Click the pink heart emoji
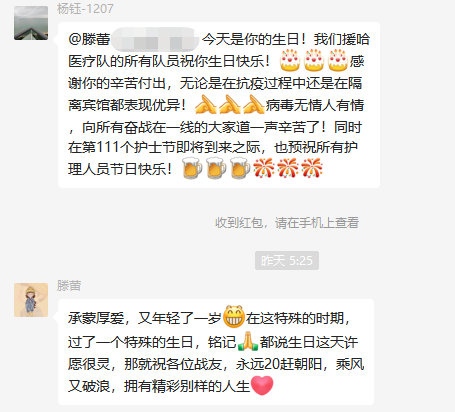Viewport: 455px width, 412px height. (262, 385)
